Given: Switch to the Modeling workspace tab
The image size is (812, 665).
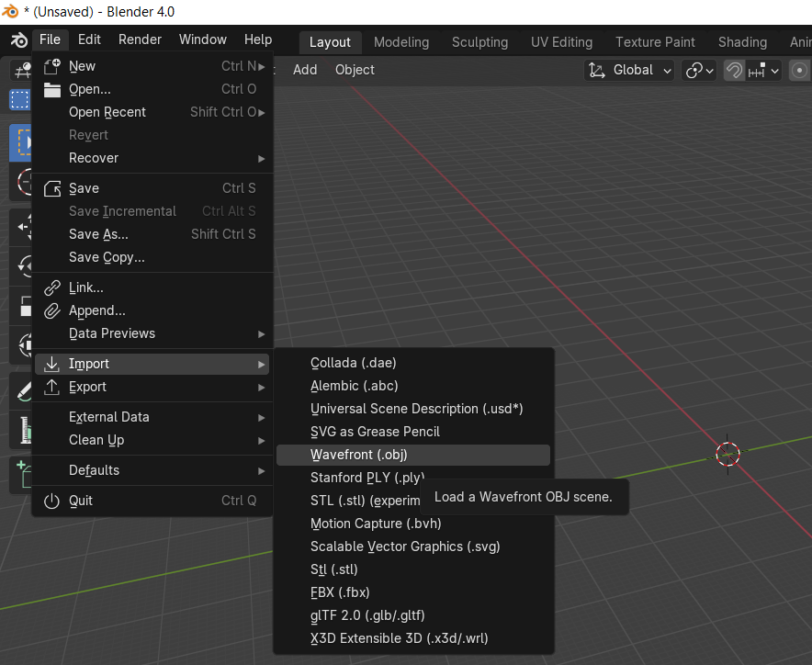Looking at the screenshot, I should click(401, 42).
